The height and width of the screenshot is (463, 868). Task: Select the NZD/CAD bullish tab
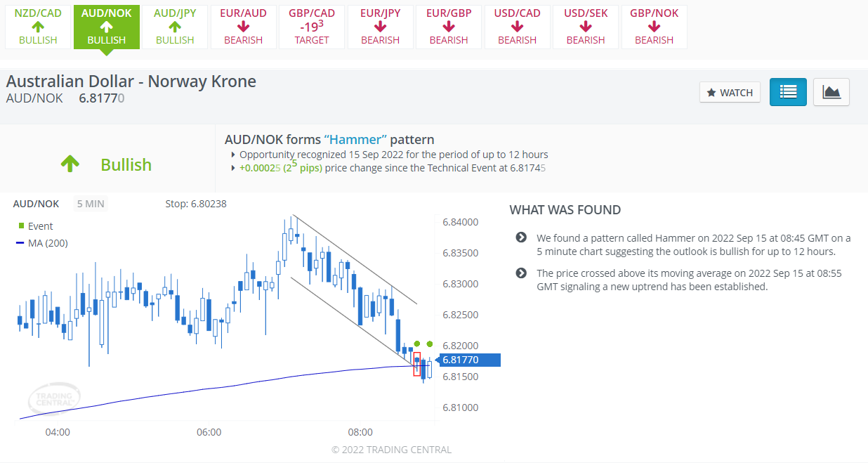pos(38,27)
